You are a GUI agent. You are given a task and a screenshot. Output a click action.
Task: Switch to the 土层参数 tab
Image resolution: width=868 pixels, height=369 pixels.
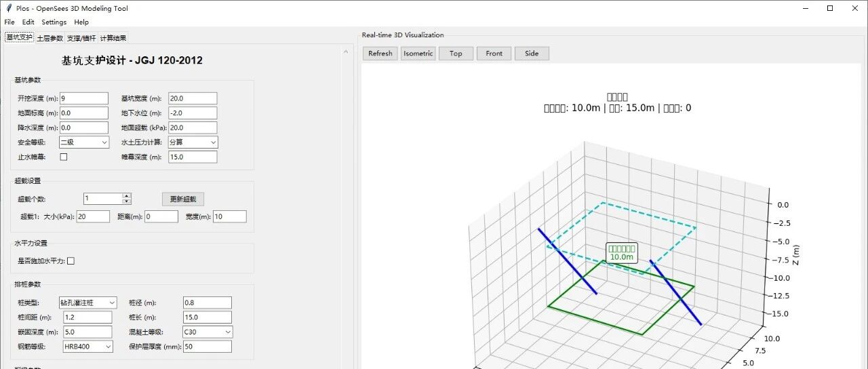(x=50, y=38)
